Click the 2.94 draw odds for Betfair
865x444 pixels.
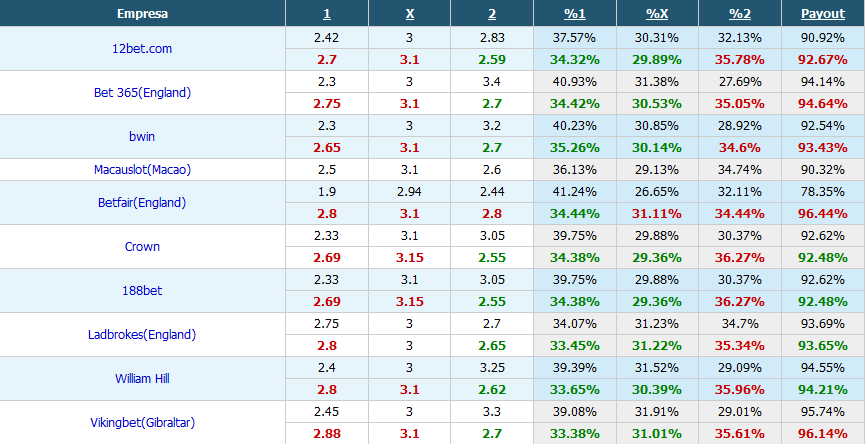(x=409, y=192)
